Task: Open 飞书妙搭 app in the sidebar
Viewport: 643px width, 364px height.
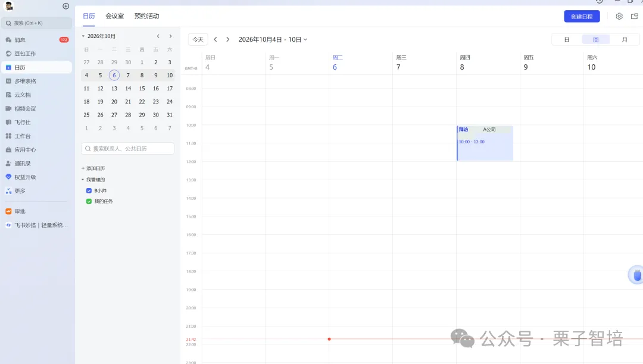Action: tap(36, 225)
